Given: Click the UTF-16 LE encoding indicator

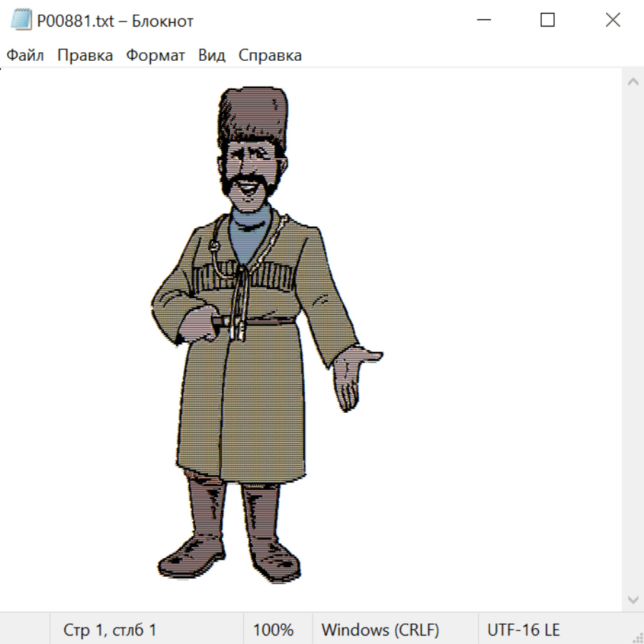Looking at the screenshot, I should pos(523,630).
